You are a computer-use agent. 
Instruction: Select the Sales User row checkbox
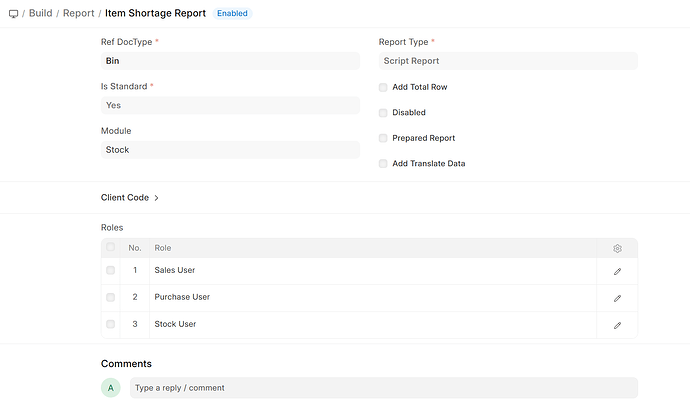click(x=111, y=271)
